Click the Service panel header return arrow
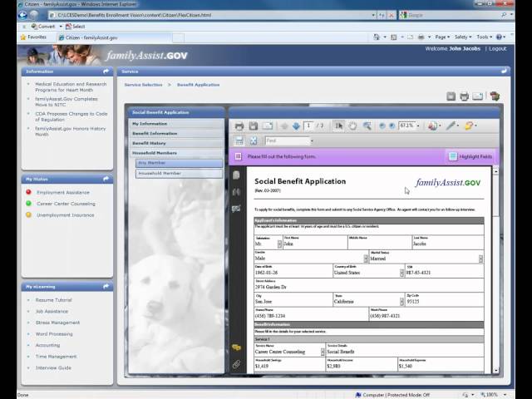Viewport: 532px width, 399px height. tap(504, 71)
